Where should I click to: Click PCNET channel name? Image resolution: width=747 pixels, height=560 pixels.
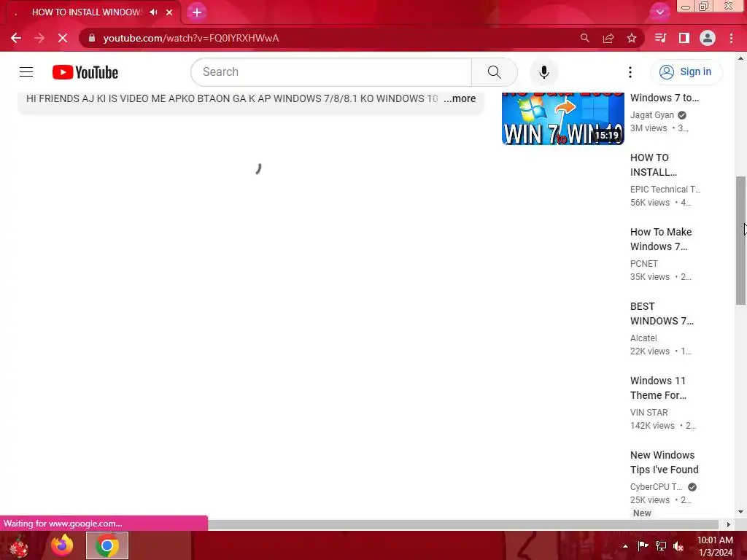point(644,263)
